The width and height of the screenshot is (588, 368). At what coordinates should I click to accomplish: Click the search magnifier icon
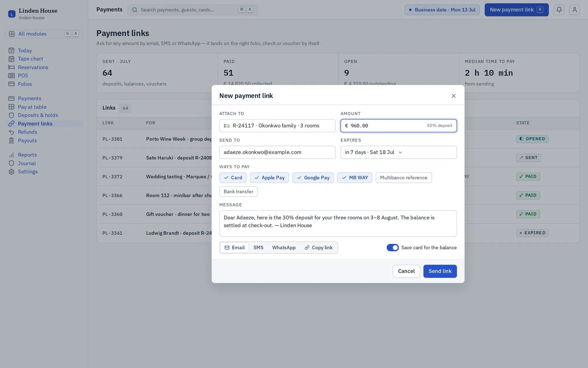click(x=135, y=10)
